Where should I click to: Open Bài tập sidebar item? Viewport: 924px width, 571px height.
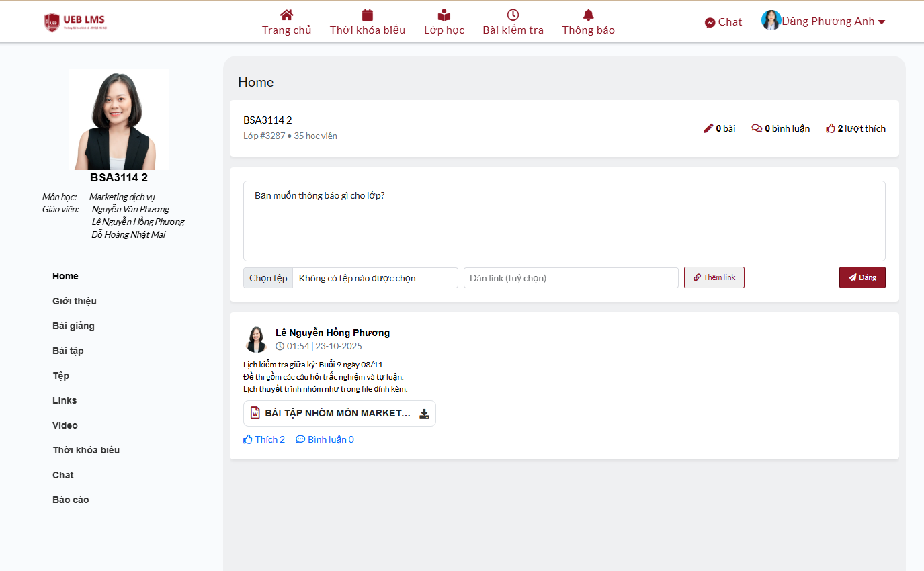pos(68,351)
